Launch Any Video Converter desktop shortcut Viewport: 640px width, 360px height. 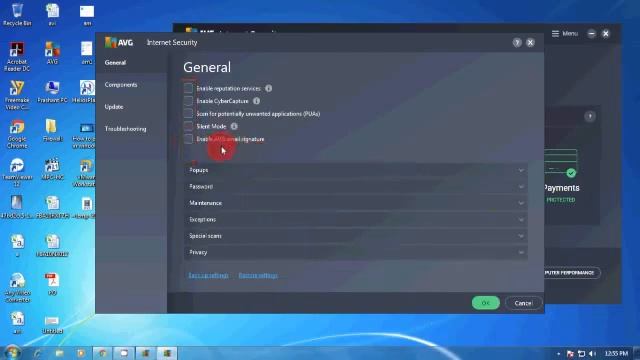point(17,287)
